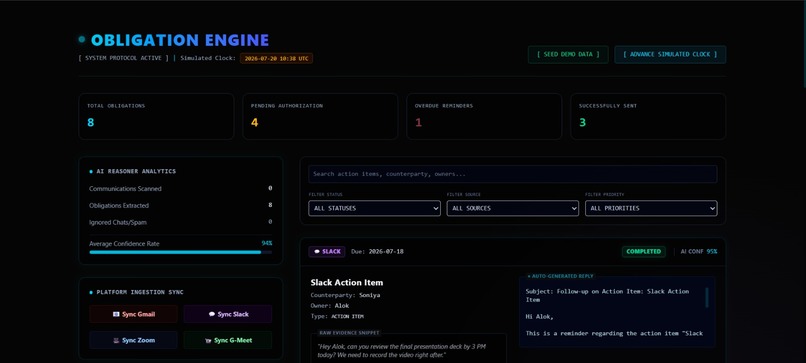Screen dimensions: 806x363
Task: Click the simulated clock timestamp badge
Action: [276, 58]
